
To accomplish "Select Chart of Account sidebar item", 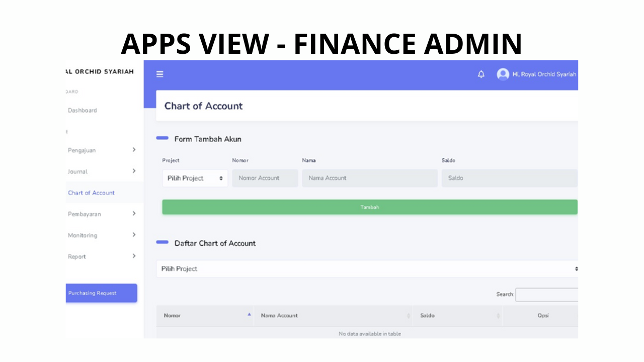I will pos(91,193).
